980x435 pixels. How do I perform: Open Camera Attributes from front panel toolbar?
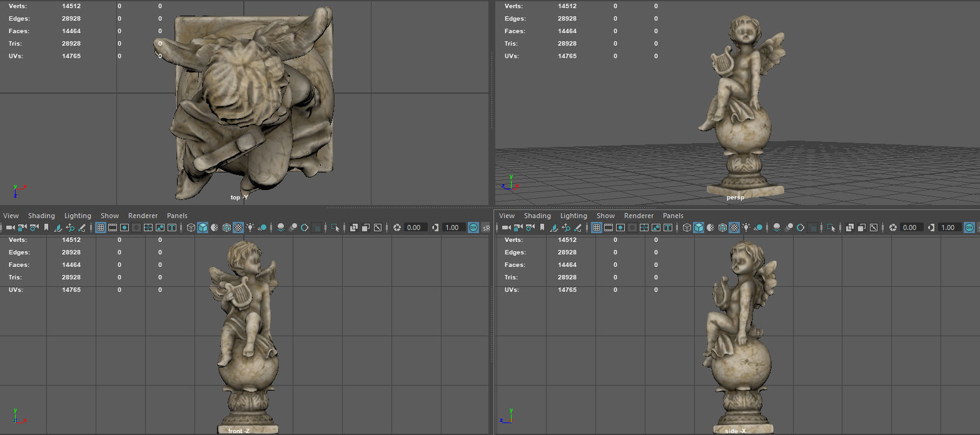pos(34,227)
